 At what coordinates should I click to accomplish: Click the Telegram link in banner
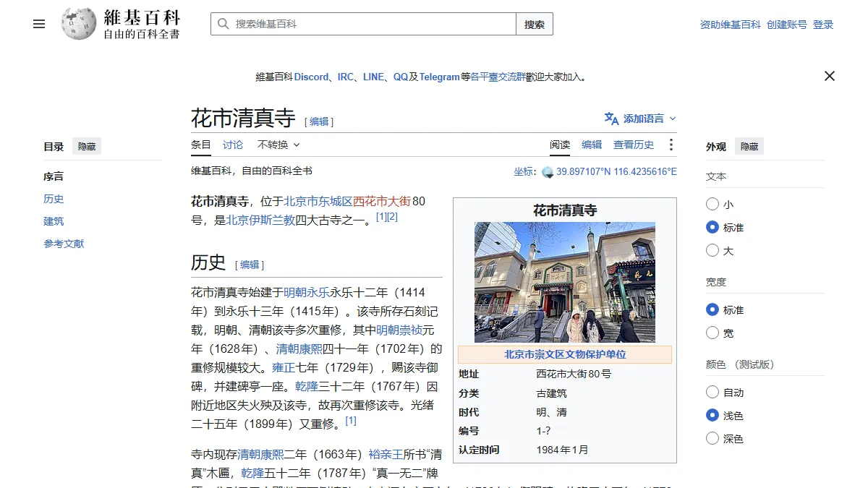click(440, 77)
